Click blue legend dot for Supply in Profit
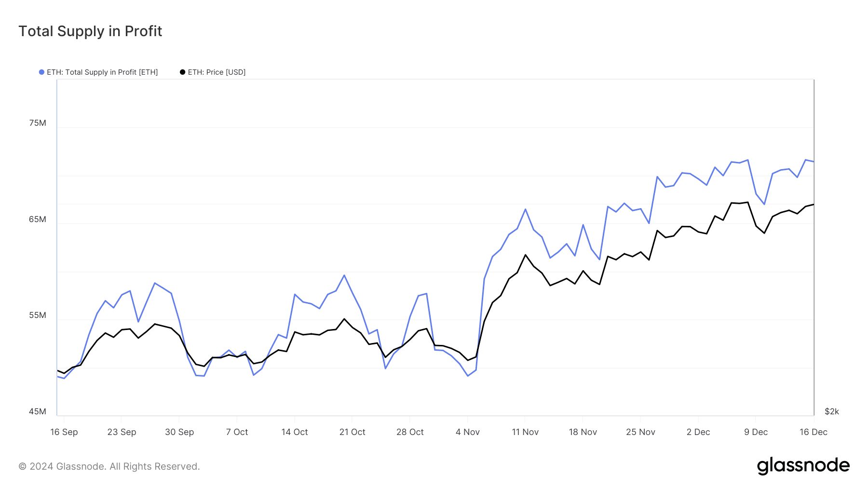The image size is (868, 488). [41, 72]
